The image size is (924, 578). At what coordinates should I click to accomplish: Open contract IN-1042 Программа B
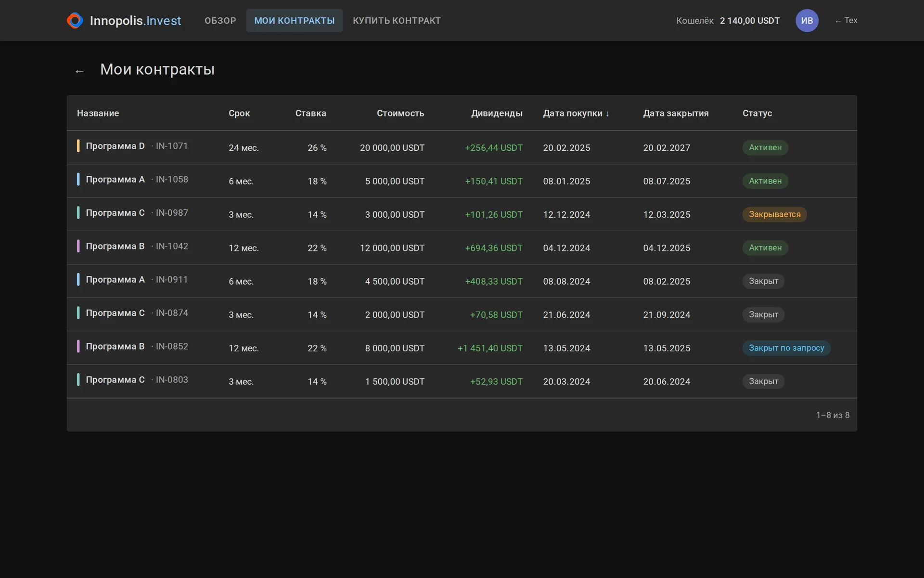[x=462, y=248]
